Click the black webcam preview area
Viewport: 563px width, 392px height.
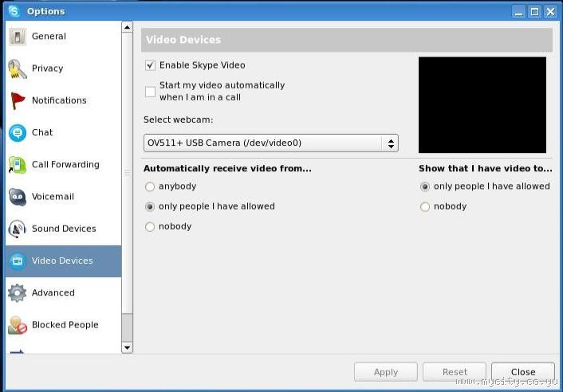(x=482, y=104)
